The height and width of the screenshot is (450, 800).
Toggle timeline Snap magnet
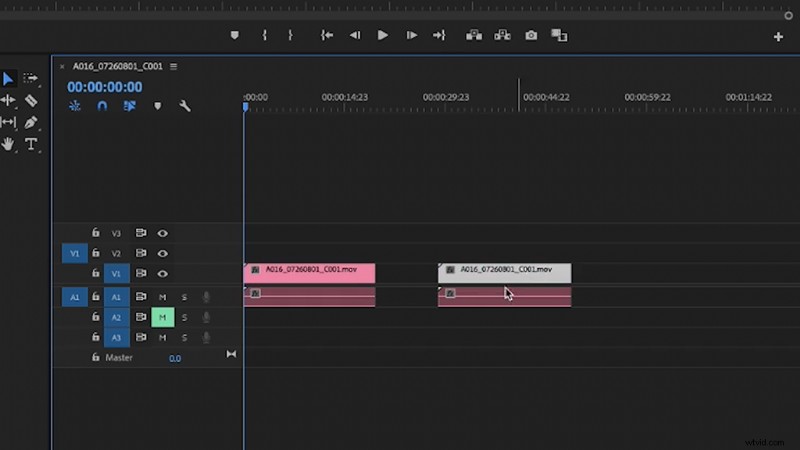[x=102, y=106]
